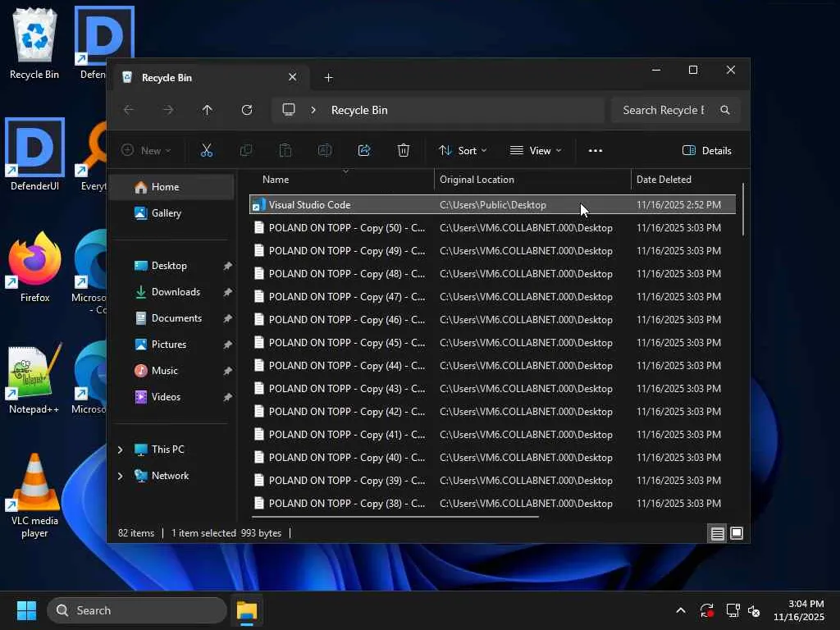840x630 pixels.
Task: Click the Delete trash icon in toolbar
Action: point(404,151)
